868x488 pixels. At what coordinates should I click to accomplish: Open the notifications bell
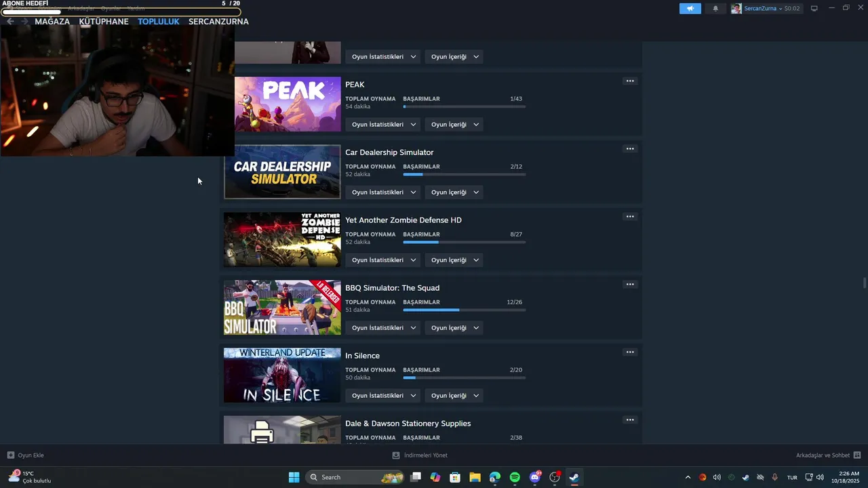(715, 9)
